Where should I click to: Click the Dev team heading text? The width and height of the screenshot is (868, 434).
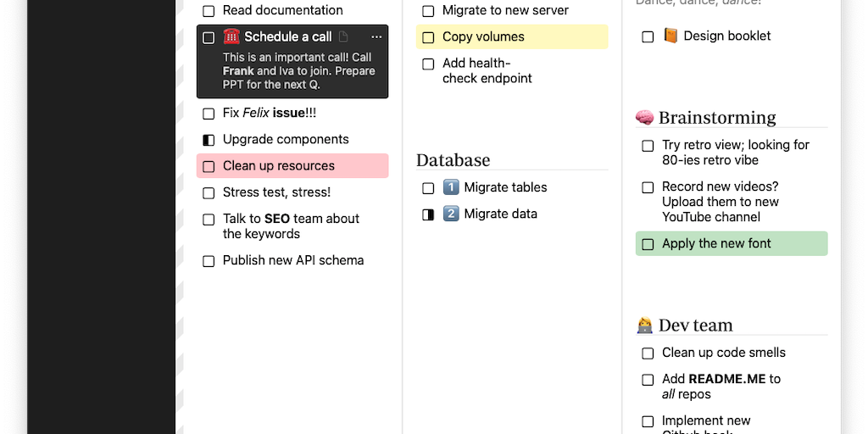tap(695, 325)
